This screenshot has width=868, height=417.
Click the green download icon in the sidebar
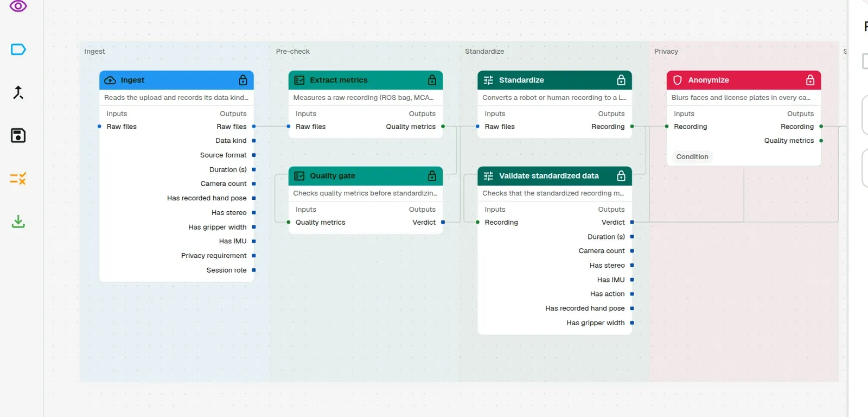pyautogui.click(x=18, y=222)
